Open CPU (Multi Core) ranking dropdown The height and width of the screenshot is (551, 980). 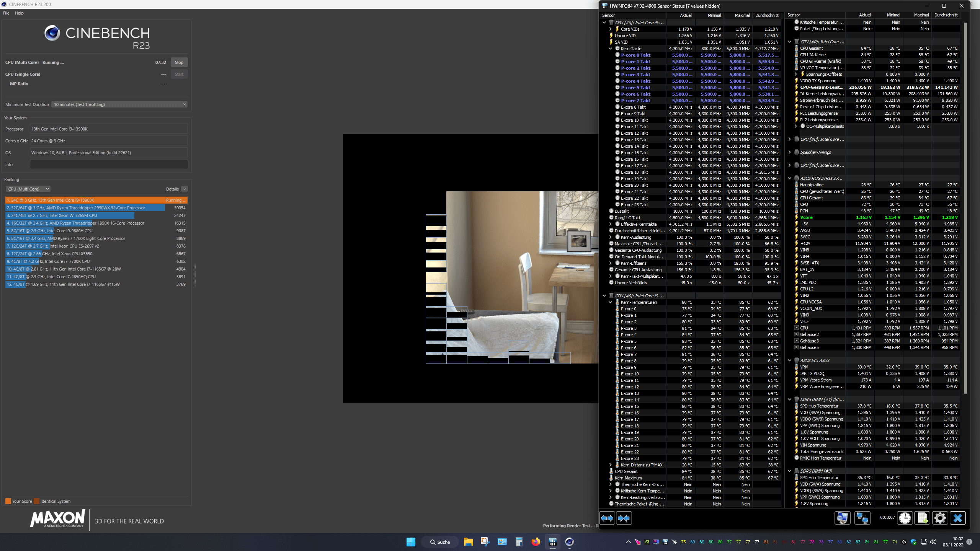(28, 189)
